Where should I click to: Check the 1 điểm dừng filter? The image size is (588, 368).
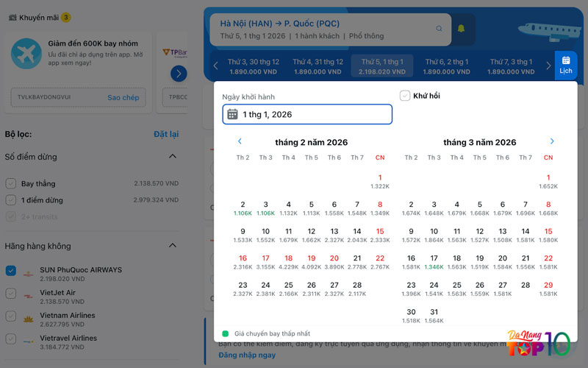point(11,200)
